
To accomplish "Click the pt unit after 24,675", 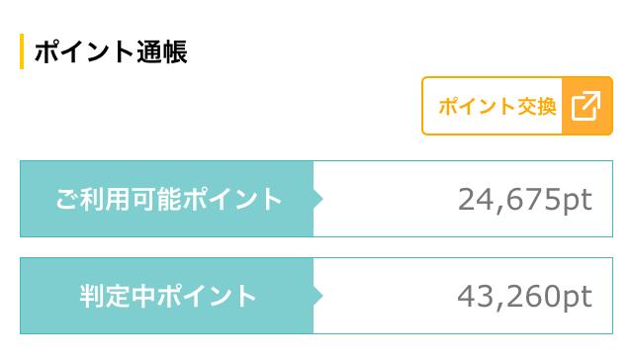I will (577, 201).
